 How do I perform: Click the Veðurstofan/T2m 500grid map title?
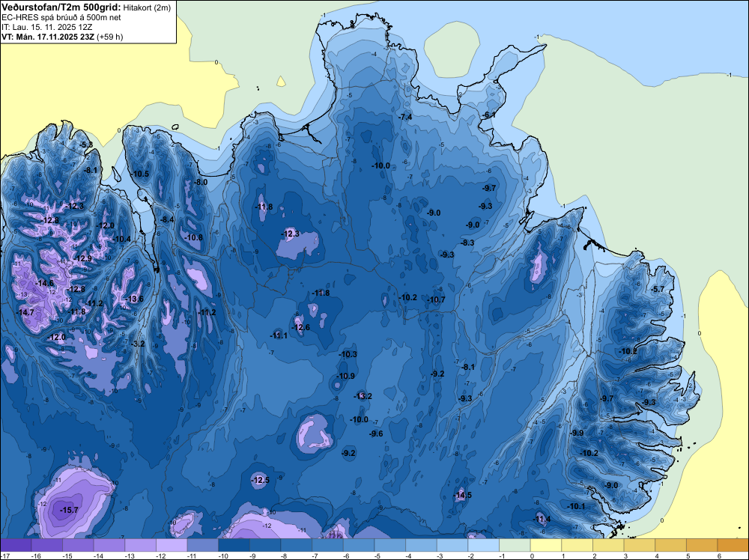[60, 7]
